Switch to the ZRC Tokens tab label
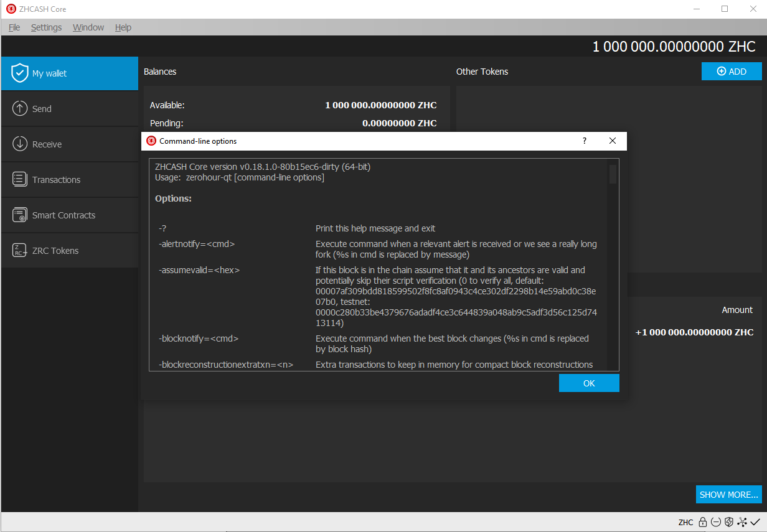The width and height of the screenshot is (767, 532). (55, 251)
